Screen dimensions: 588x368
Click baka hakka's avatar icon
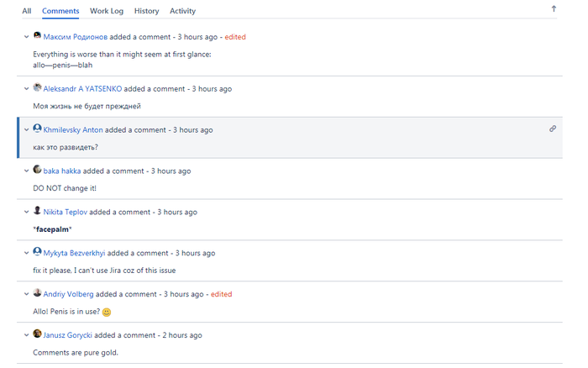[38, 170]
